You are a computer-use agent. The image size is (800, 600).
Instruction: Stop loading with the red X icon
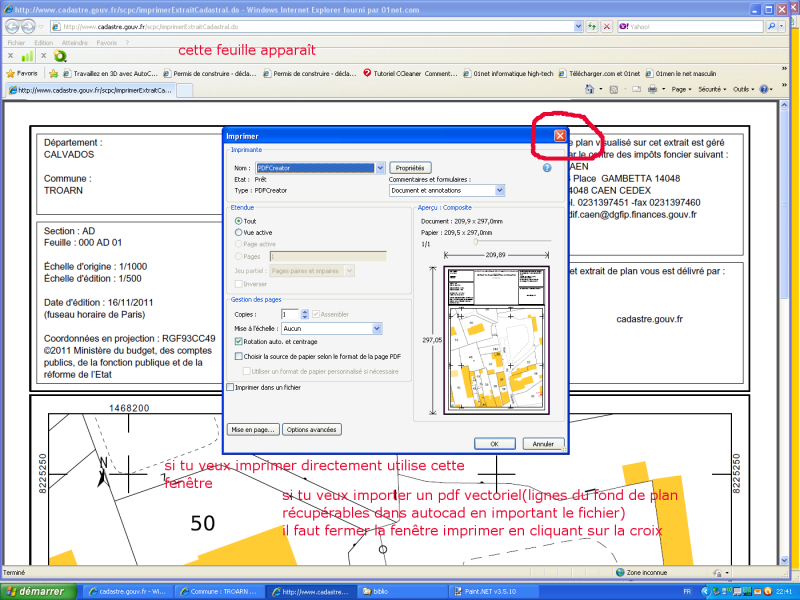(x=607, y=26)
